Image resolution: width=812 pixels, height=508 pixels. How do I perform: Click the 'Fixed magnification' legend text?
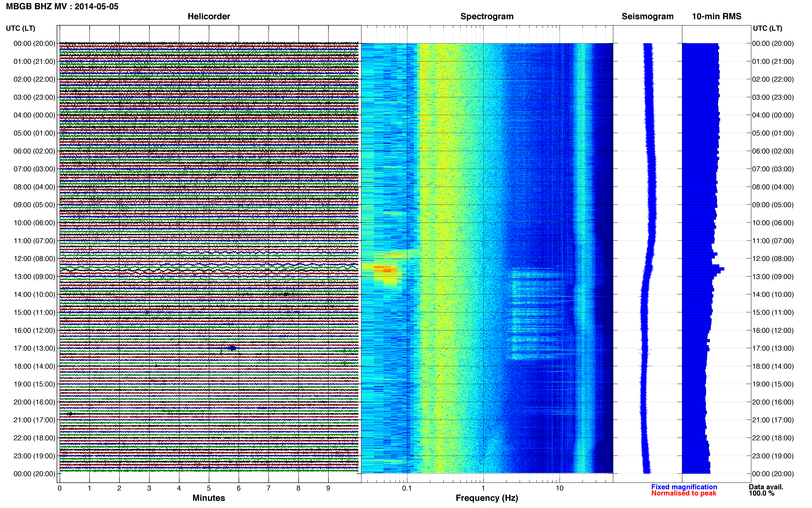(684, 487)
